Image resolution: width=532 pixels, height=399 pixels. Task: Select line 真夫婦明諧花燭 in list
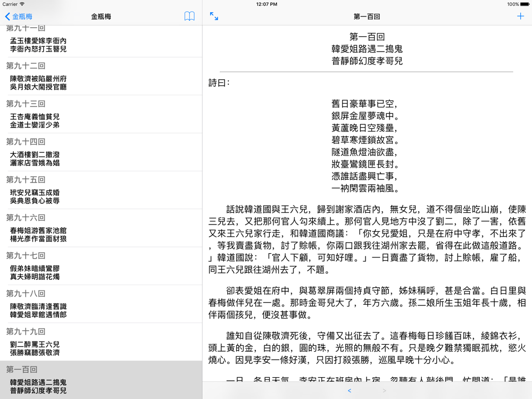[x=35, y=277]
